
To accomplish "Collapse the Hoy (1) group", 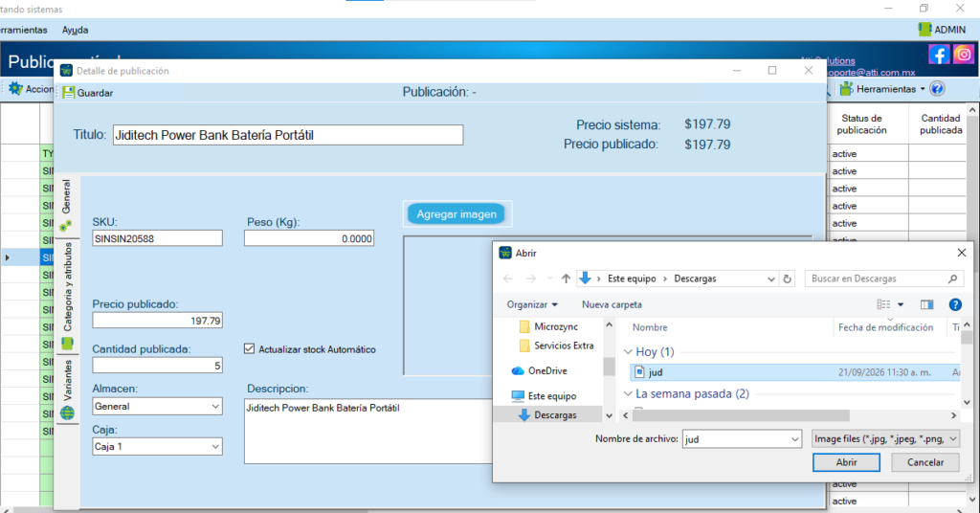I will click(628, 352).
